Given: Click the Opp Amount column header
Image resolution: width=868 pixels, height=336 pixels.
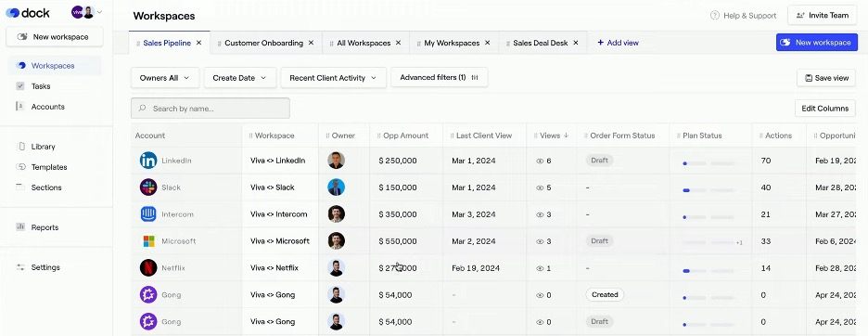Looking at the screenshot, I should pos(406,136).
